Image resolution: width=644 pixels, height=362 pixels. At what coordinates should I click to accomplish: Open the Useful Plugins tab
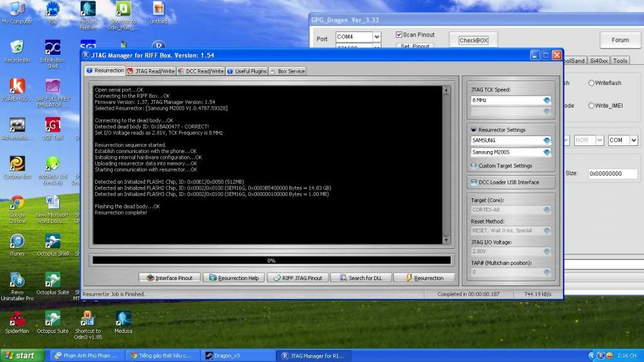[x=247, y=71]
